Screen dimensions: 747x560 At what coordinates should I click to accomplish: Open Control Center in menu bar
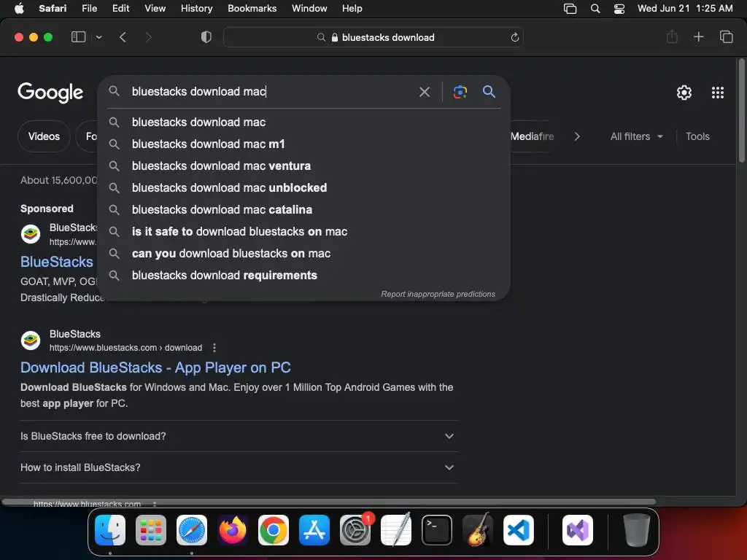point(619,8)
